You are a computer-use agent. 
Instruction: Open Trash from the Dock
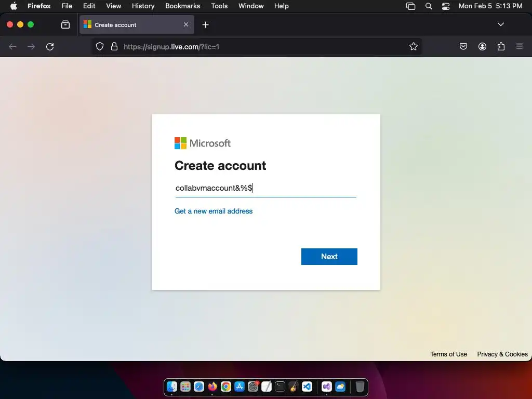click(x=360, y=387)
